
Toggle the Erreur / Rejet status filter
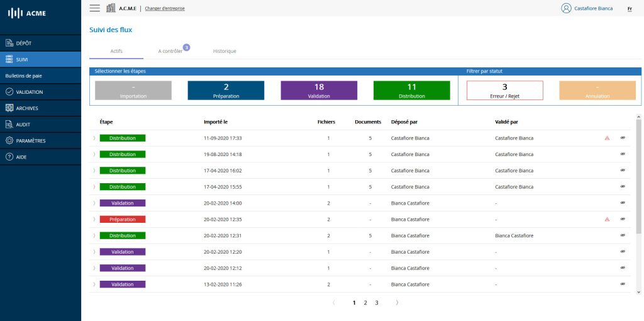click(x=504, y=91)
